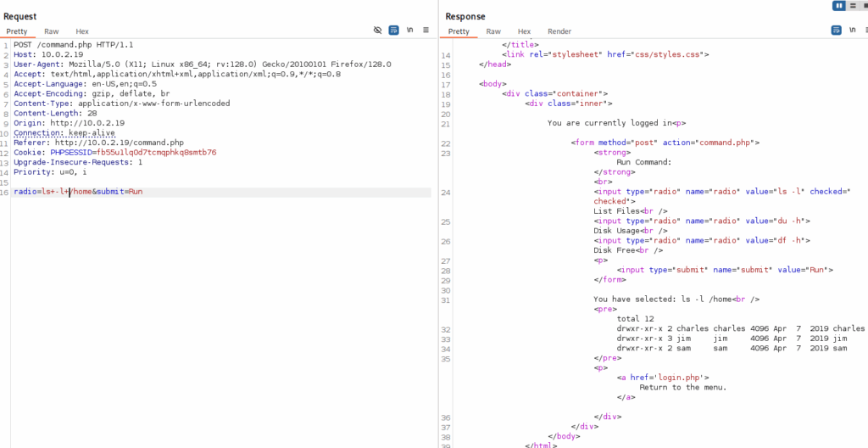Click the Accept: text/html header line
This screenshot has width=868, height=448.
177,75
